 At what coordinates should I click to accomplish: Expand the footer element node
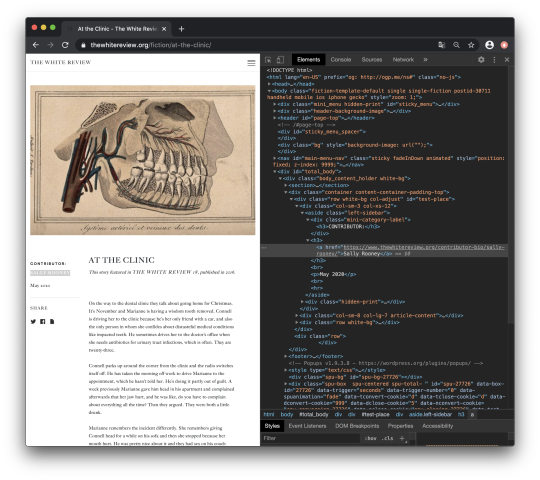[286, 356]
